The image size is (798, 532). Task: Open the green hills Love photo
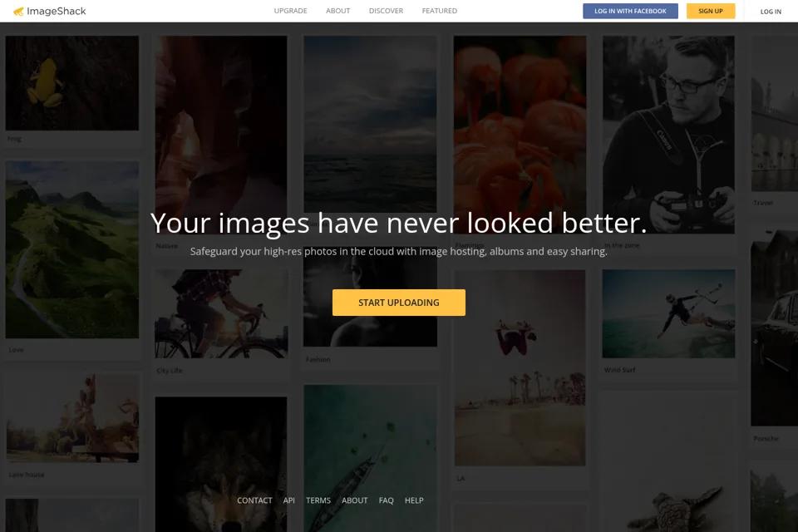[71, 249]
